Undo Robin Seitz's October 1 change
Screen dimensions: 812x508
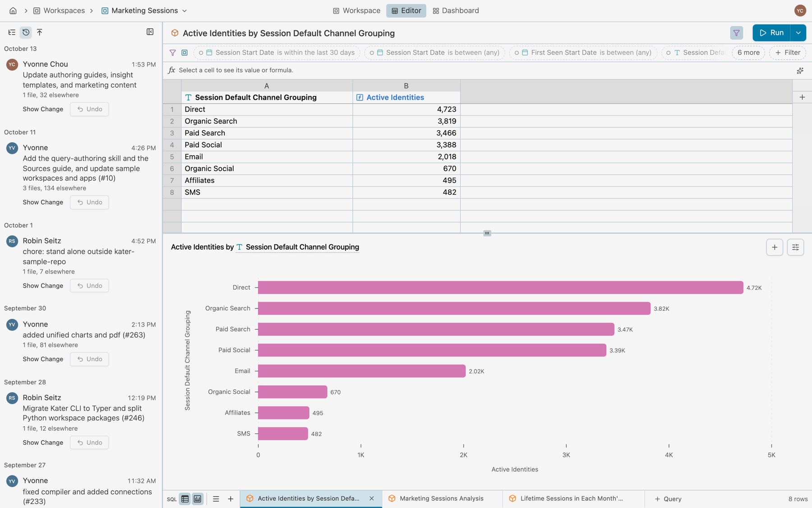[x=89, y=286]
